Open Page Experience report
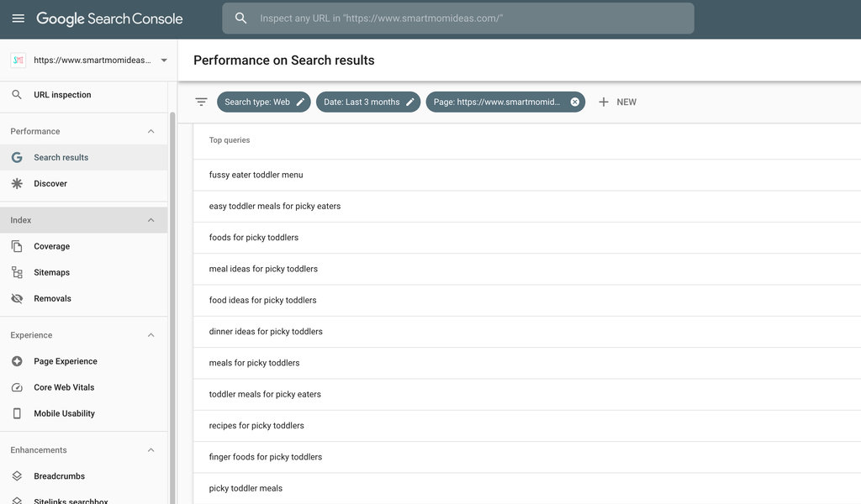 65,361
